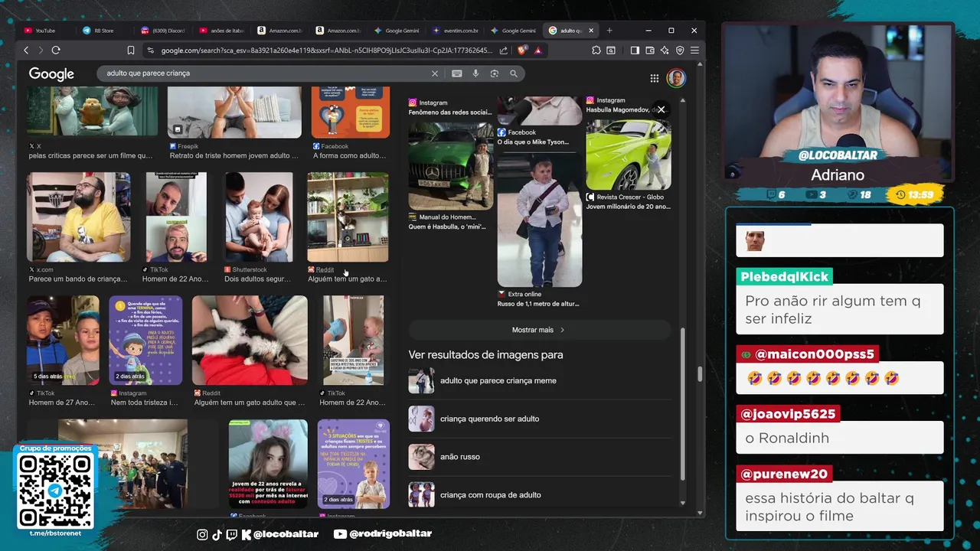
Task: Open suggestion 'anão russo'
Action: pos(539,457)
